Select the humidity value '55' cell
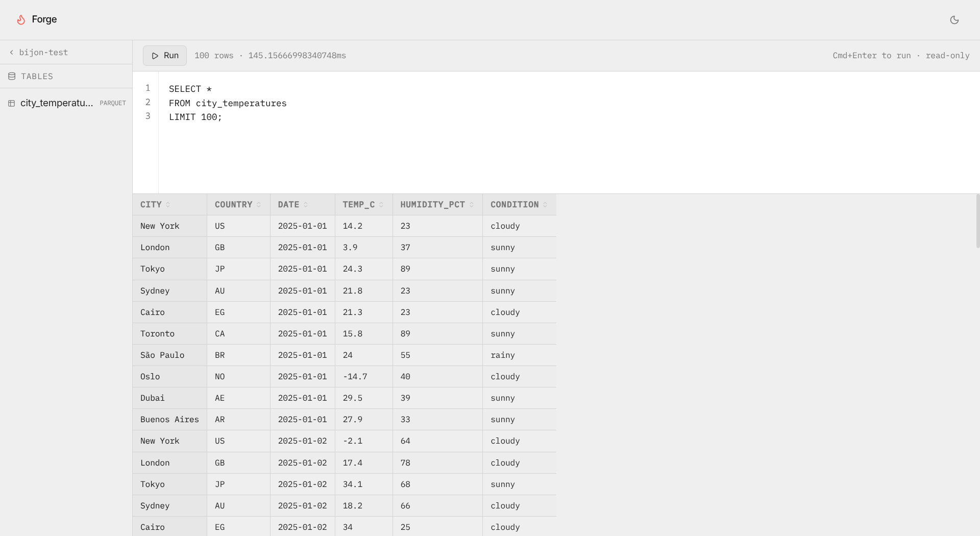Image resolution: width=980 pixels, height=536 pixels. [438, 355]
